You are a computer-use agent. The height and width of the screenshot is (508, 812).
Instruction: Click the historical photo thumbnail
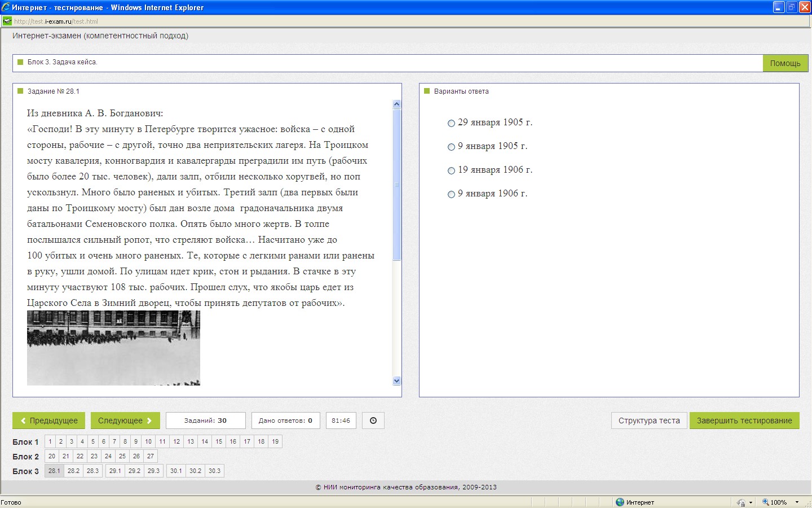pyautogui.click(x=113, y=348)
